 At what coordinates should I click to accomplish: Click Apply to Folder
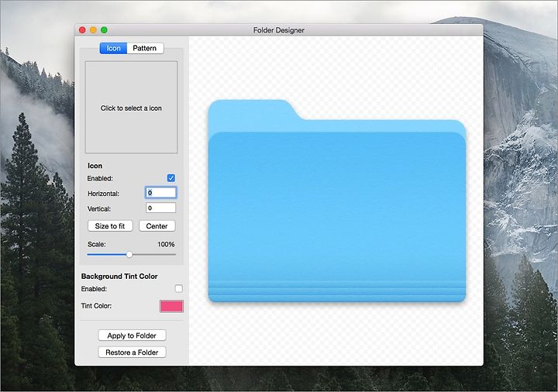132,335
